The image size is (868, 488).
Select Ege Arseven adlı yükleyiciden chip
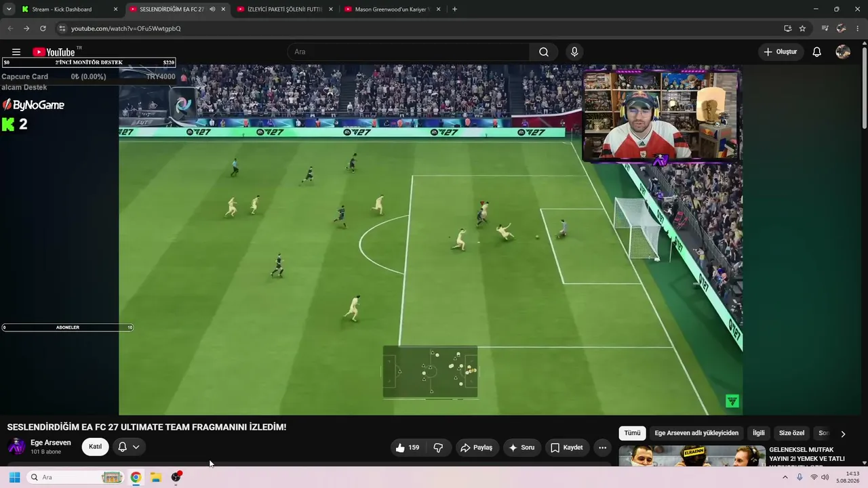696,434
